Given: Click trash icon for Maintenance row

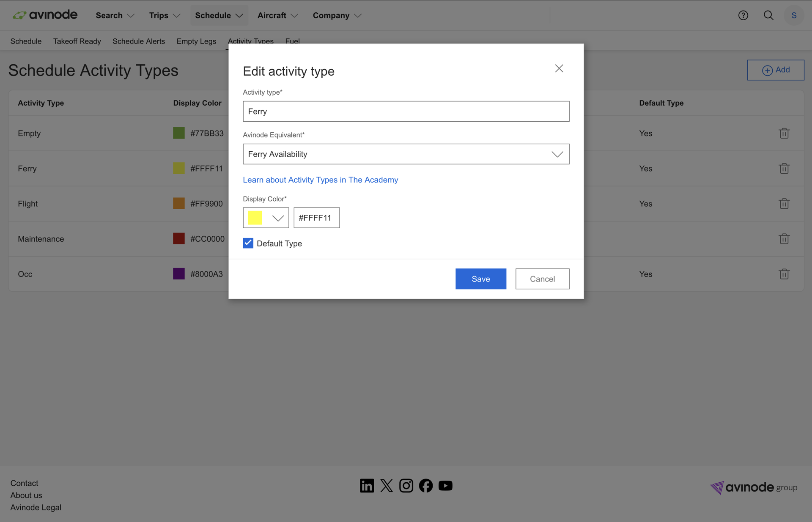Looking at the screenshot, I should click(x=784, y=239).
